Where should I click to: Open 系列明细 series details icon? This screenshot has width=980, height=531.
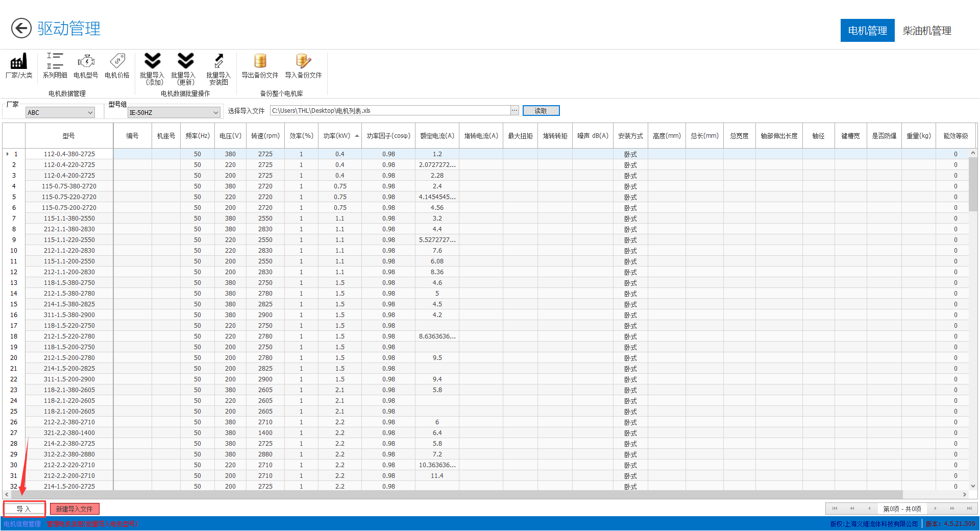(55, 66)
